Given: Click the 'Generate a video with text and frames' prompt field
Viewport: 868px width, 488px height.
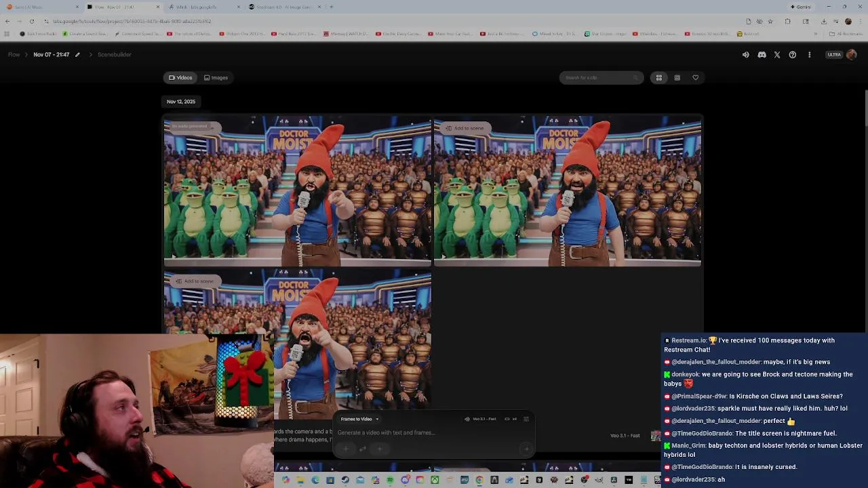Looking at the screenshot, I should click(387, 433).
